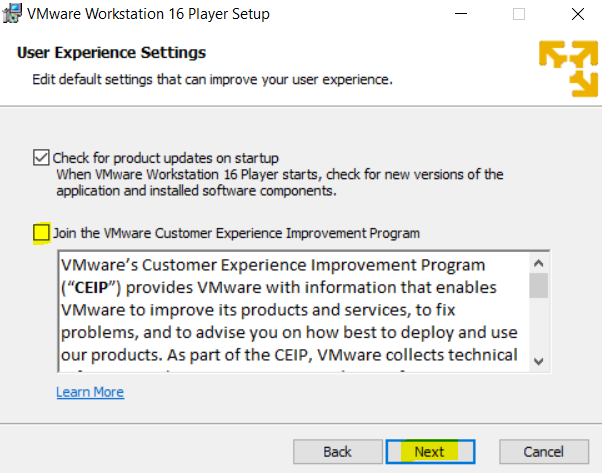Click the 'When VMware Workstation 16 Player starts' description

coord(280,183)
